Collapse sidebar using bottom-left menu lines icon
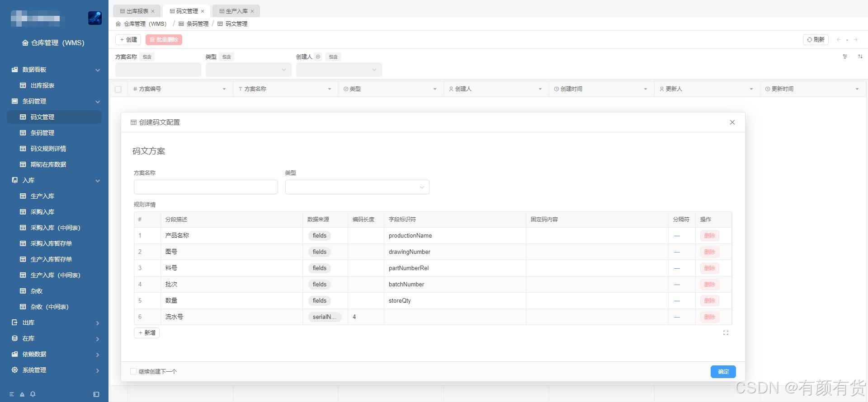Image resolution: width=868 pixels, height=402 pixels. point(12,394)
